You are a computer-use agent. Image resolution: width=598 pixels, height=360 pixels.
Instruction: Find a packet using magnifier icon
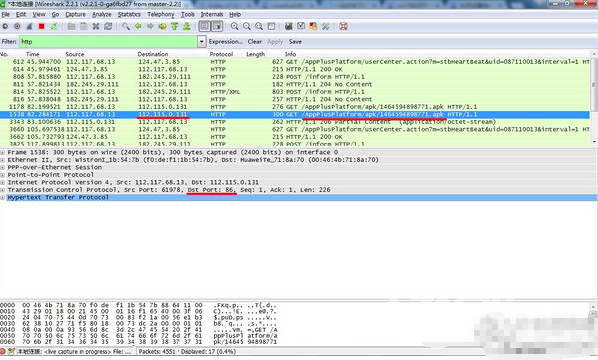point(125,26)
